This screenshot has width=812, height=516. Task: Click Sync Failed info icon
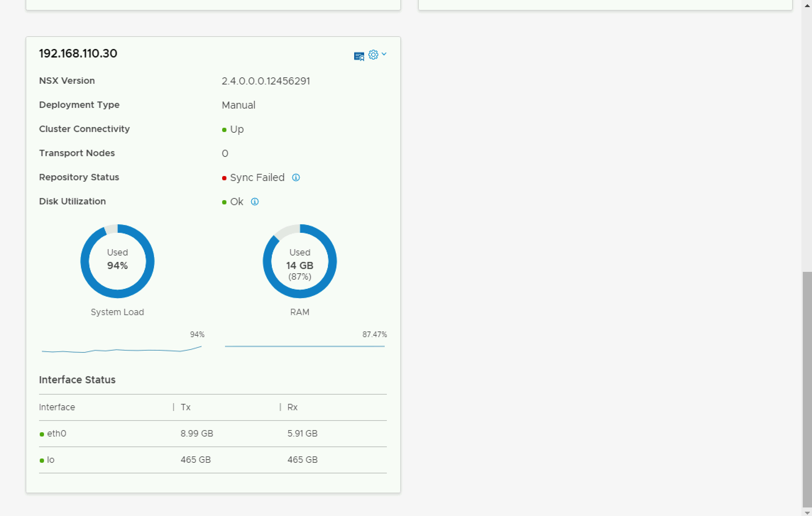[296, 177]
